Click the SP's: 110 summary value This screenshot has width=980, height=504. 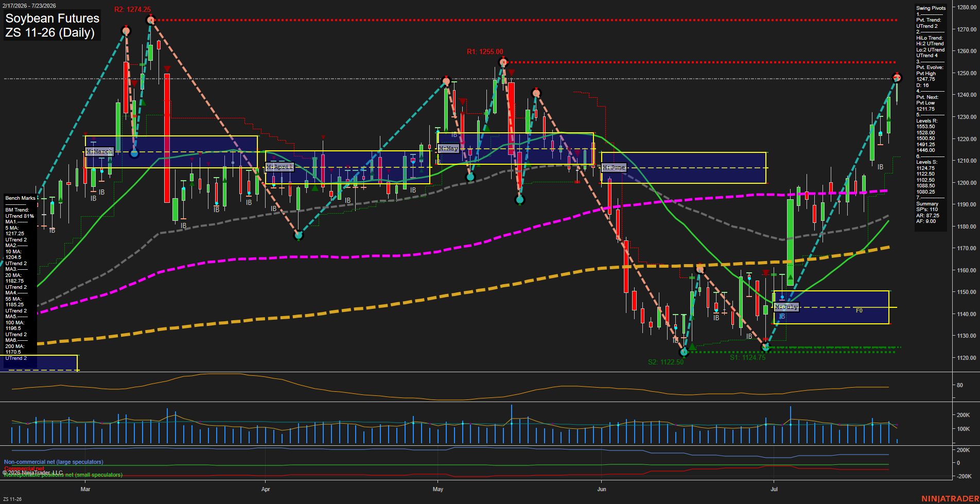927,210
